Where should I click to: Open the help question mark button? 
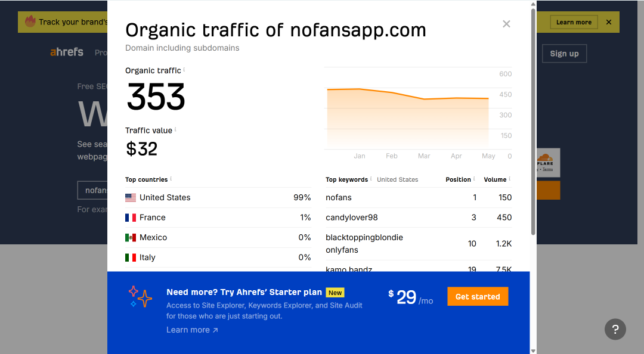[x=615, y=329]
